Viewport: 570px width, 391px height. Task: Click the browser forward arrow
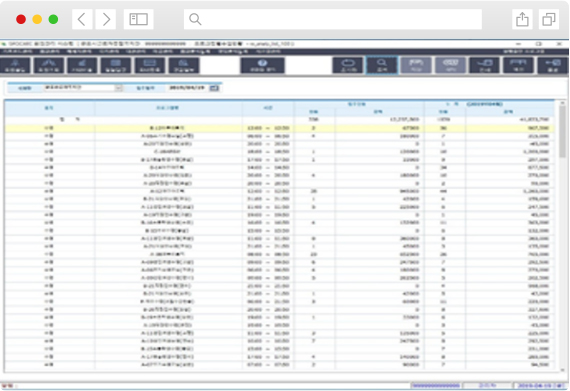106,19
